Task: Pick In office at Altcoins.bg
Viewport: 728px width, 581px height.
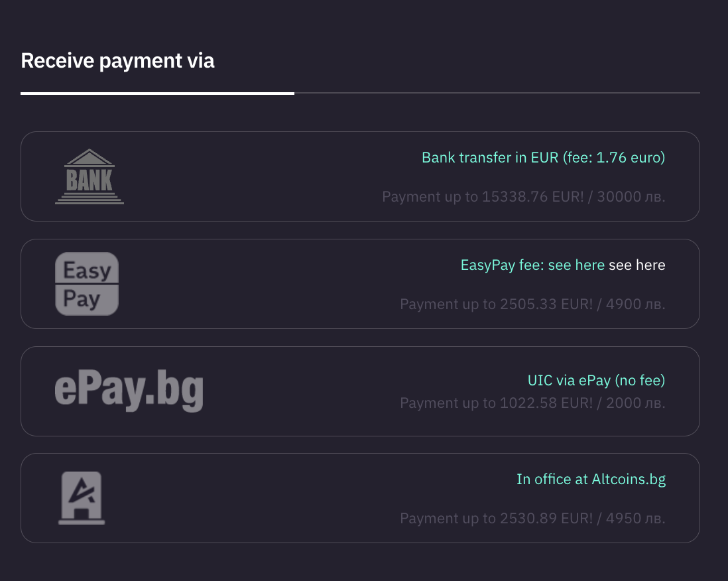Action: click(x=591, y=479)
